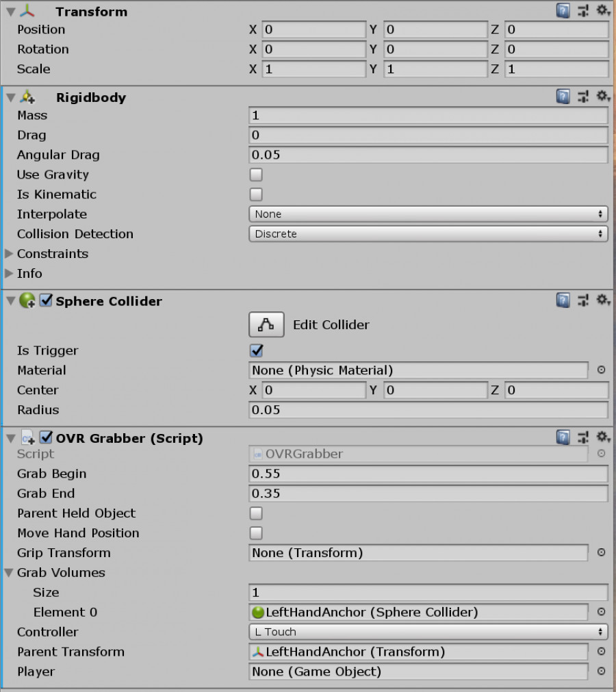This screenshot has width=616, height=692.
Task: Open Collision Detection dropdown
Action: point(428,234)
